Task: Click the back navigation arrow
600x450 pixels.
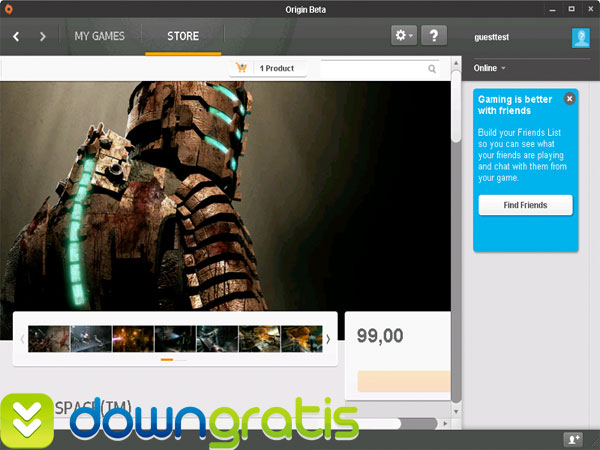Action: pos(17,37)
